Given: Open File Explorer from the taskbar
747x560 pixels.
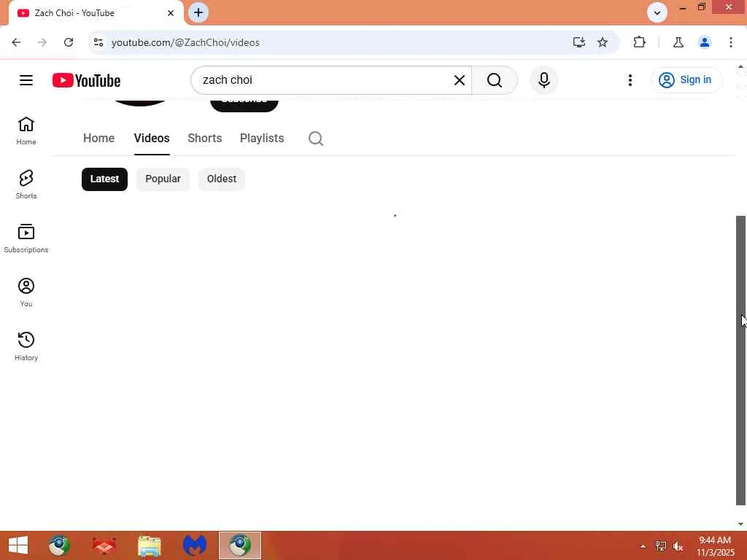Looking at the screenshot, I should 149,545.
